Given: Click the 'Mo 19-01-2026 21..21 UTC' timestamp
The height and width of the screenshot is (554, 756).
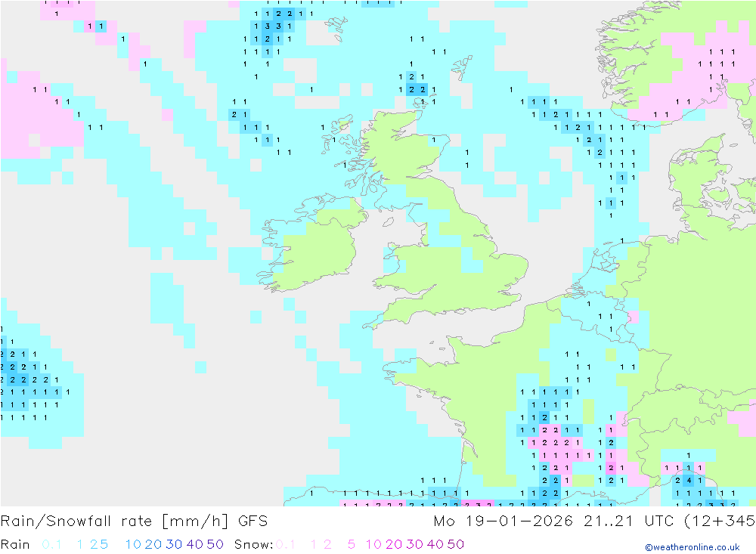Looking at the screenshot, I should point(556,522).
